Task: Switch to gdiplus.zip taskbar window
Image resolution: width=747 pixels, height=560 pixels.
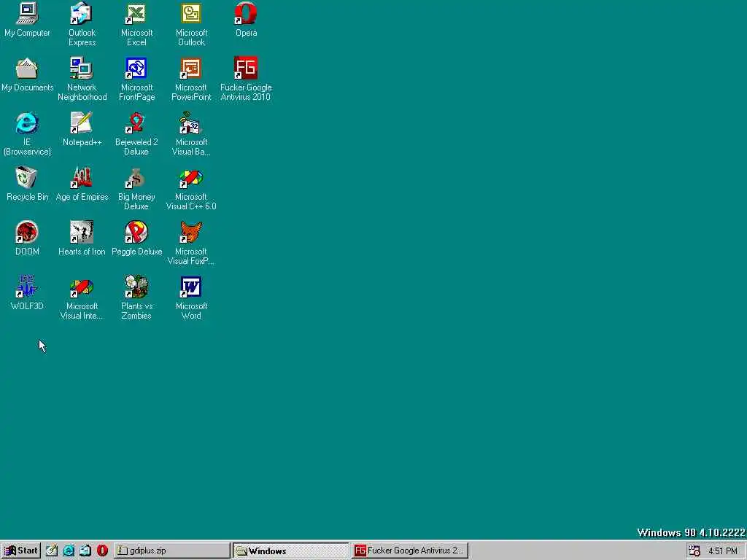Action: tap(172, 551)
